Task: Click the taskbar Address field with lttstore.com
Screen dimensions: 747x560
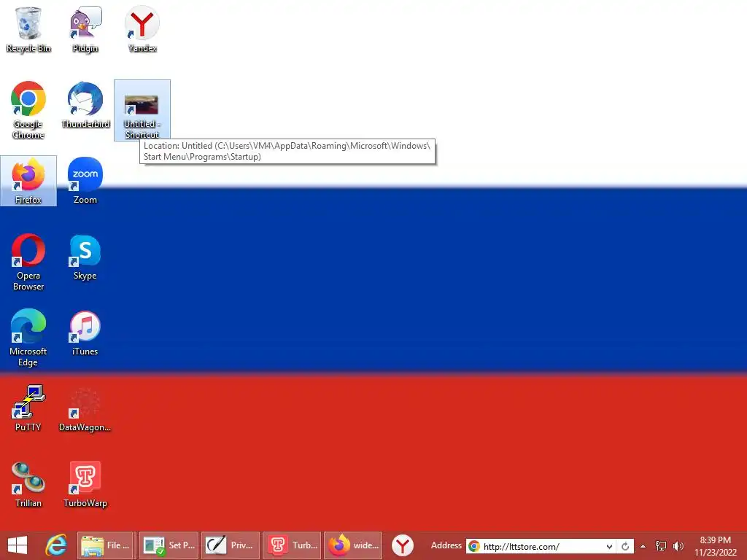Action: (x=541, y=546)
